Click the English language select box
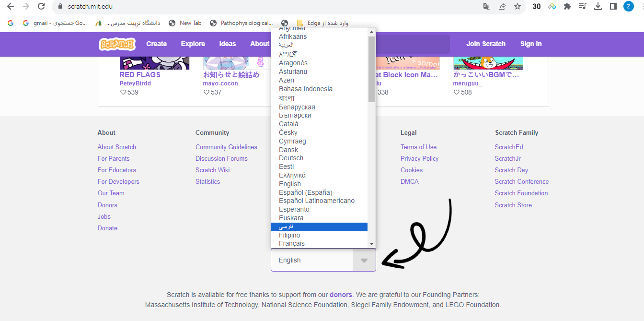 [x=323, y=260]
